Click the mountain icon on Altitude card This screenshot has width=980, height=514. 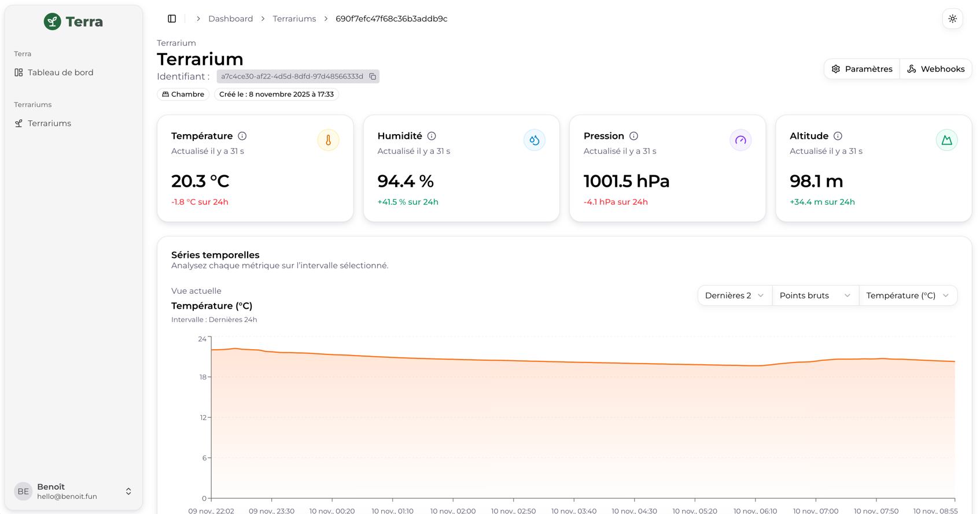click(x=946, y=140)
